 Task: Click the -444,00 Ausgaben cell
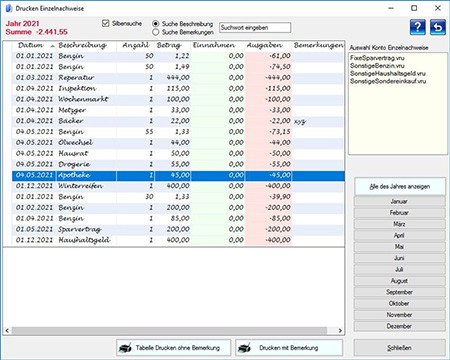coord(268,78)
